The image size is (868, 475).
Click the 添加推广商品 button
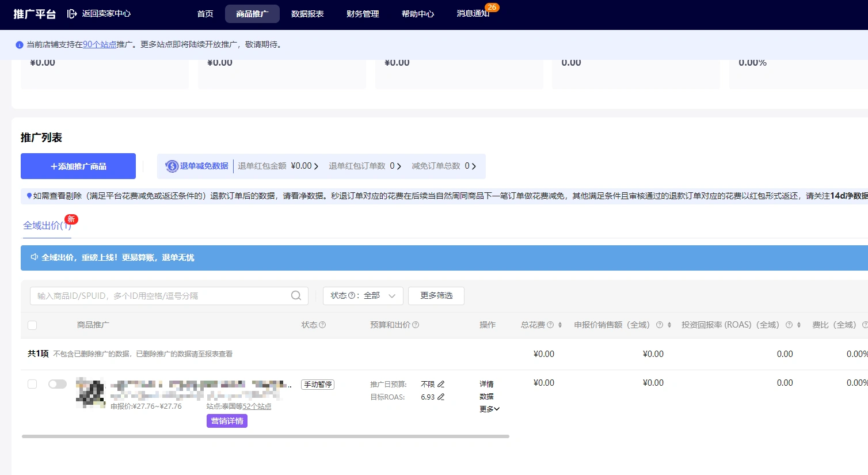(x=78, y=166)
